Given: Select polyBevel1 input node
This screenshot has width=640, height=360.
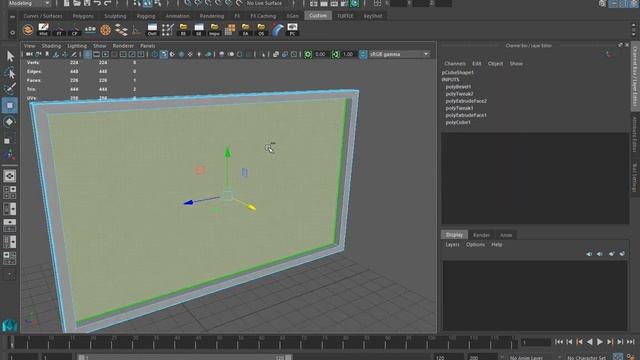Looking at the screenshot, I should tap(458, 87).
